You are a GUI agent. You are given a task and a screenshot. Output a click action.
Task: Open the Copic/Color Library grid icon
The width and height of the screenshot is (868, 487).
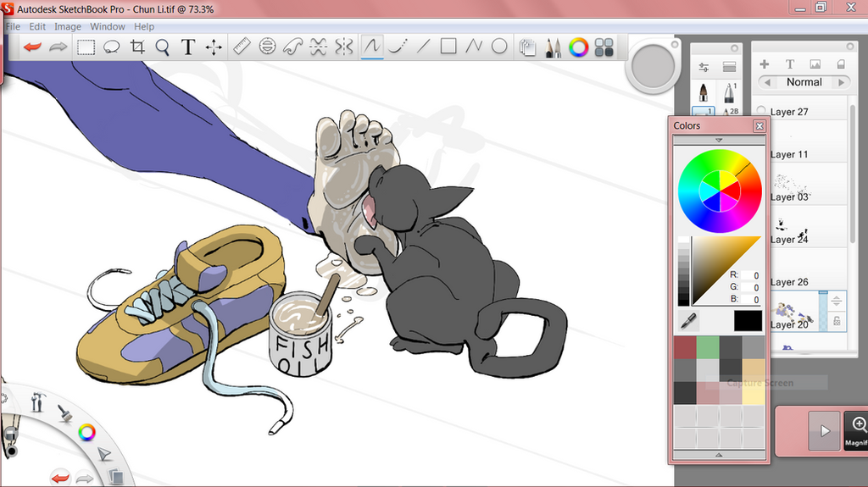[x=604, y=47]
